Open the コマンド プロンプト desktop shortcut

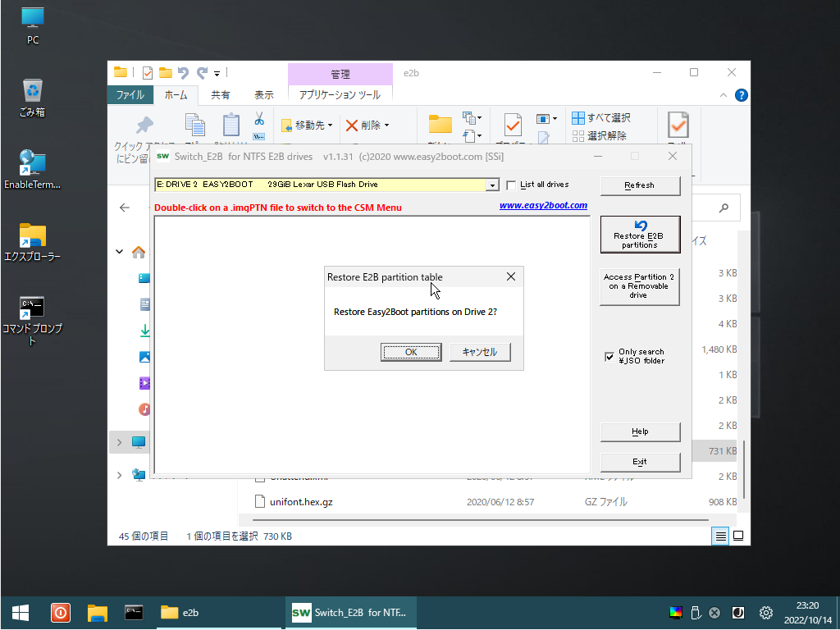click(x=32, y=321)
